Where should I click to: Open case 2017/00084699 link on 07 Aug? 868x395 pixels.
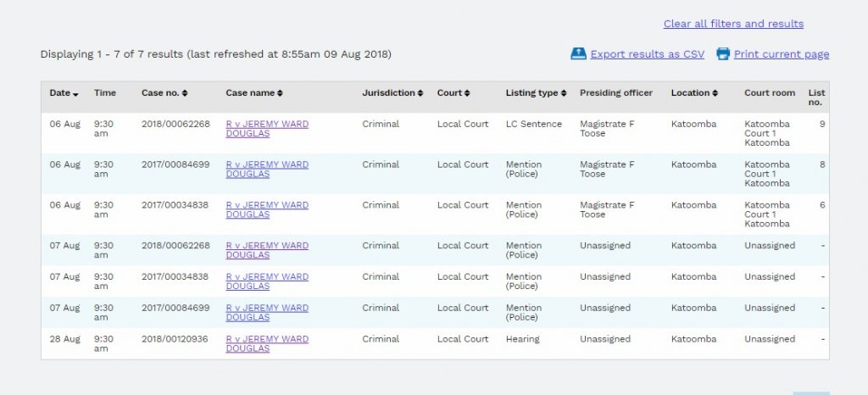tap(266, 312)
